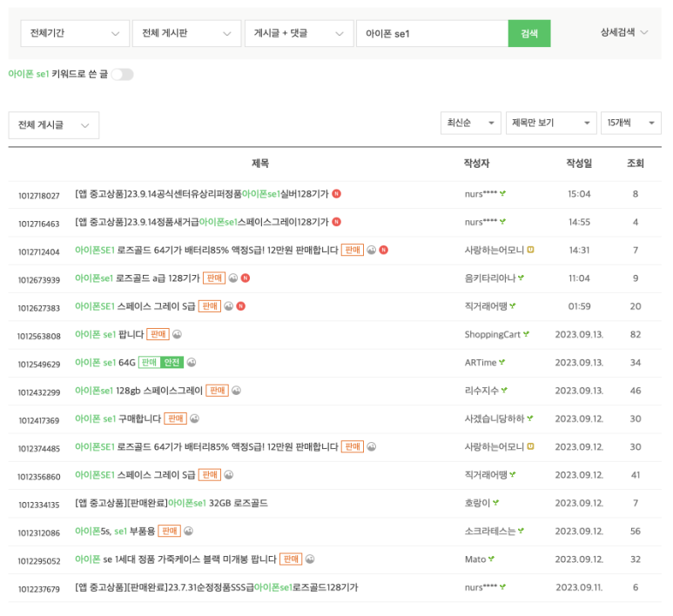Expand the 게시글 + 댓글 search scope dropdown
The width and height of the screenshot is (673, 616).
[298, 34]
